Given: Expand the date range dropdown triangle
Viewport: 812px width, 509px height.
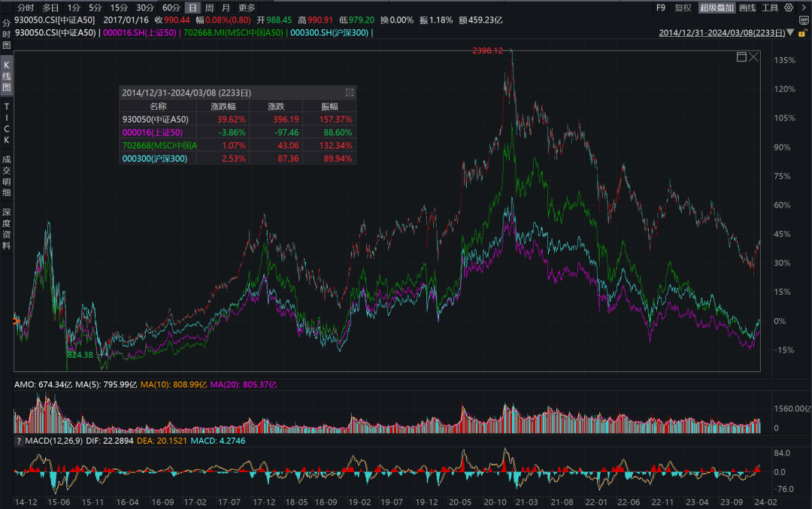Looking at the screenshot, I should tap(790, 32).
